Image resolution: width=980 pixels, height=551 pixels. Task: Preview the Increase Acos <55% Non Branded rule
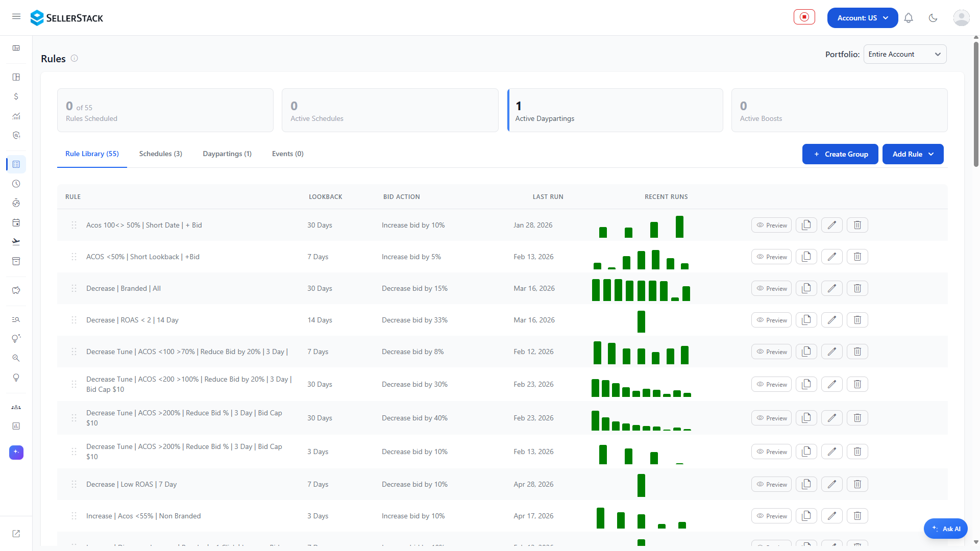[771, 516]
